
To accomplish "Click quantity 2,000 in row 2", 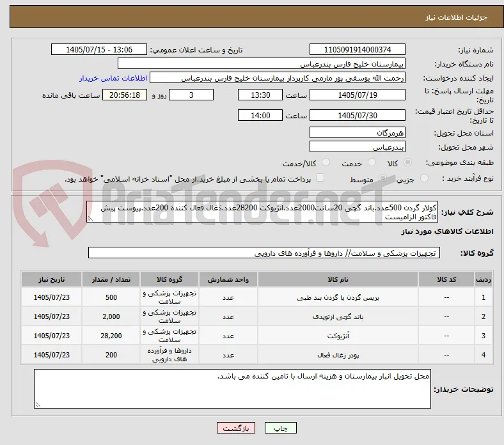I will pyautogui.click(x=111, y=316).
